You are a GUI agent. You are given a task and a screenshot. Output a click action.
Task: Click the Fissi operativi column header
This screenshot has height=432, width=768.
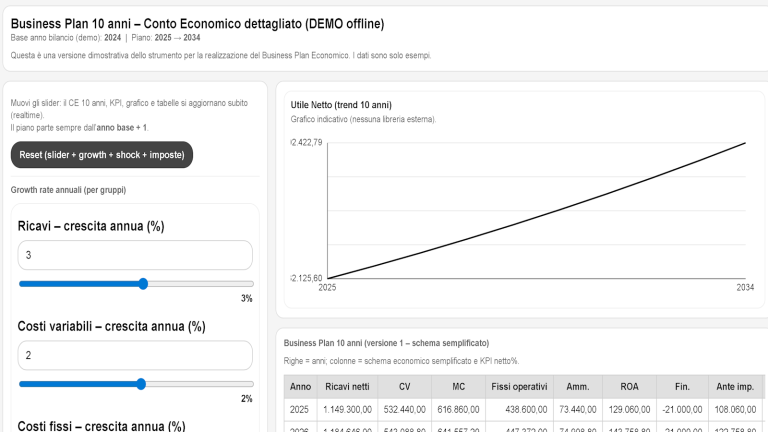(519, 387)
